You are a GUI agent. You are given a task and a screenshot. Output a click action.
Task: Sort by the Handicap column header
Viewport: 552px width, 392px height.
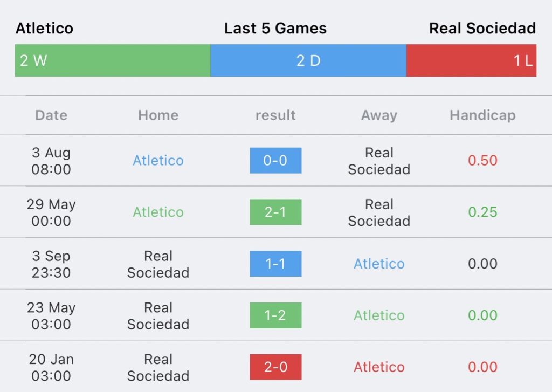482,115
